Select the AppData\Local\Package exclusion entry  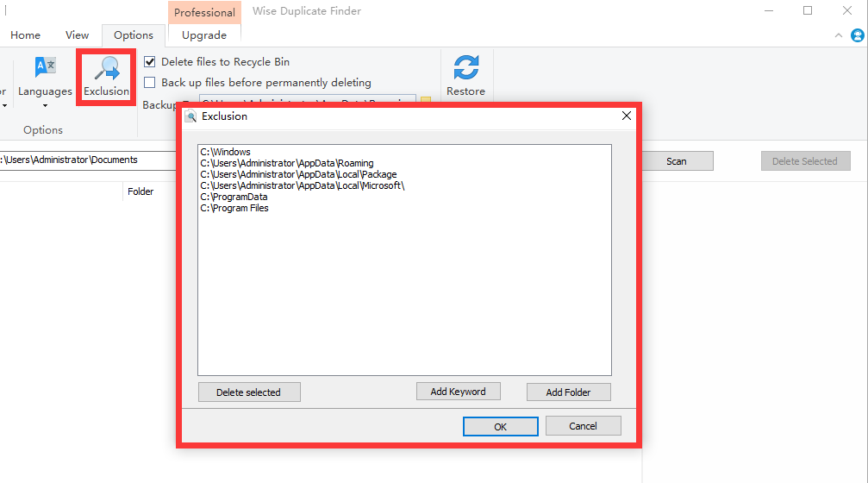click(x=298, y=174)
